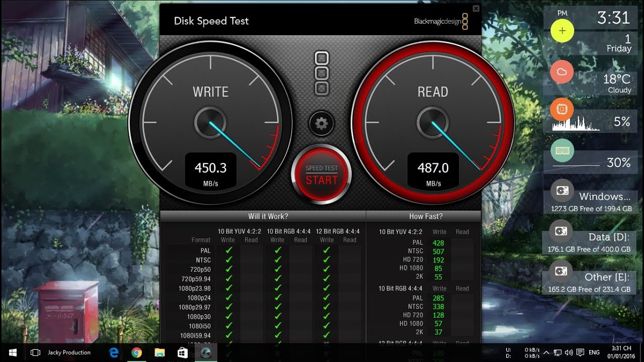Click the yellow plus widget icon
644x362 pixels.
pos(562,31)
